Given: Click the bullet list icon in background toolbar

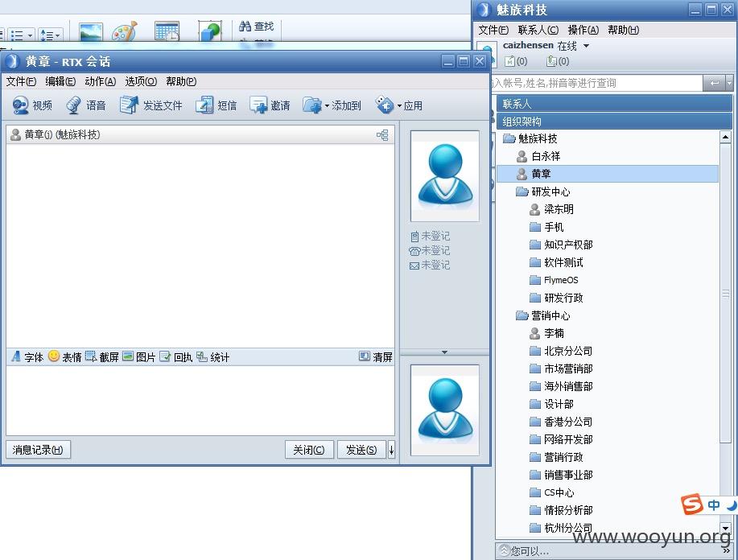Looking at the screenshot, I should (17, 35).
